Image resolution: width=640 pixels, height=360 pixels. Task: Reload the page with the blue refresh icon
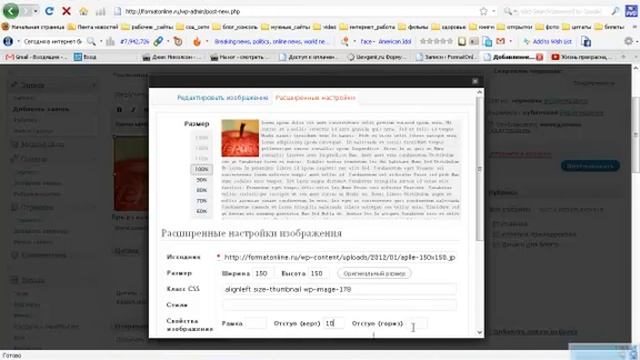pyautogui.click(x=49, y=11)
